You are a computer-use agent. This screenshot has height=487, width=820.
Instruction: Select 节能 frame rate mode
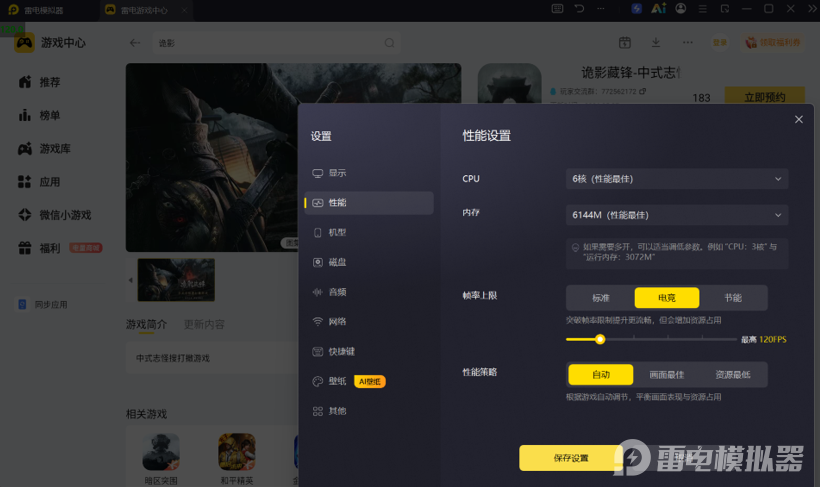click(x=733, y=298)
